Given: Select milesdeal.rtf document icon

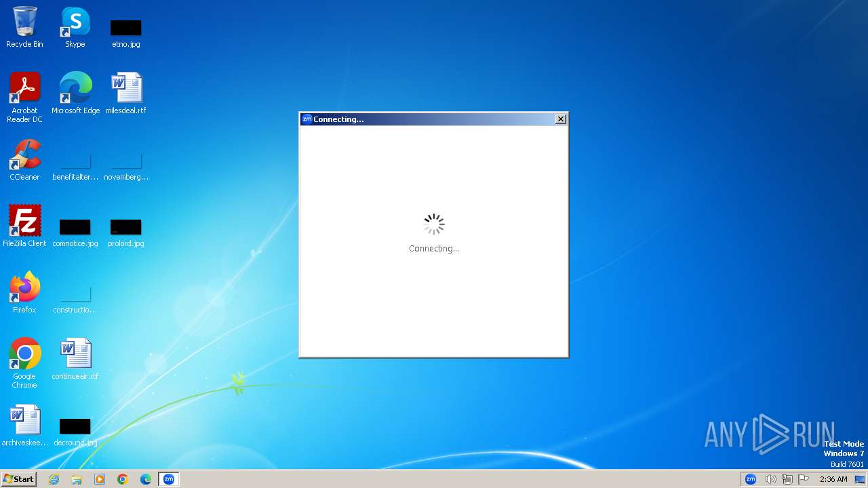Looking at the screenshot, I should (126, 93).
